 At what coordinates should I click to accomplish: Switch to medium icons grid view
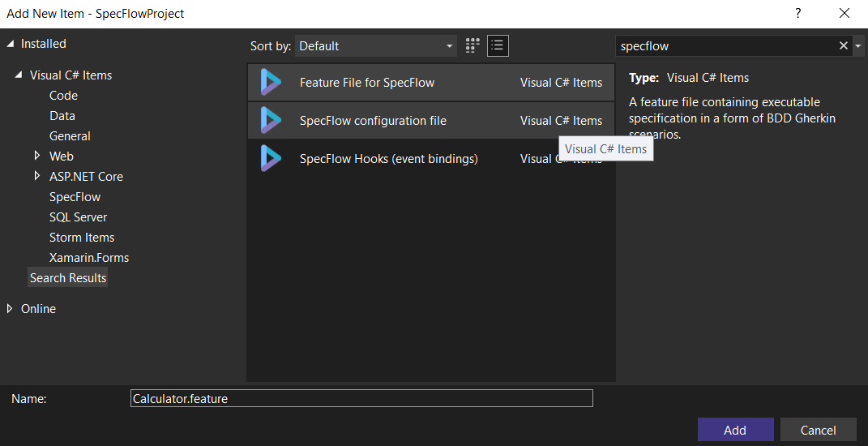pos(472,46)
